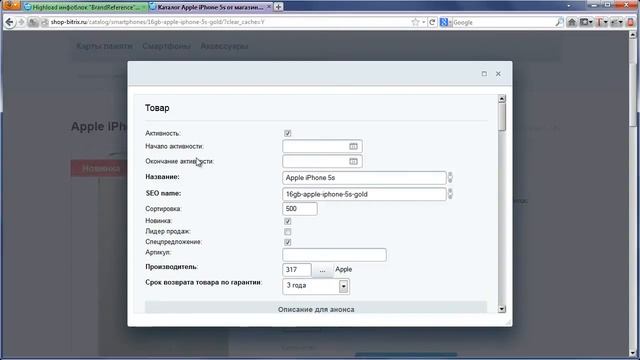Open browser home page icon
The image size is (640, 360).
click(572, 22)
